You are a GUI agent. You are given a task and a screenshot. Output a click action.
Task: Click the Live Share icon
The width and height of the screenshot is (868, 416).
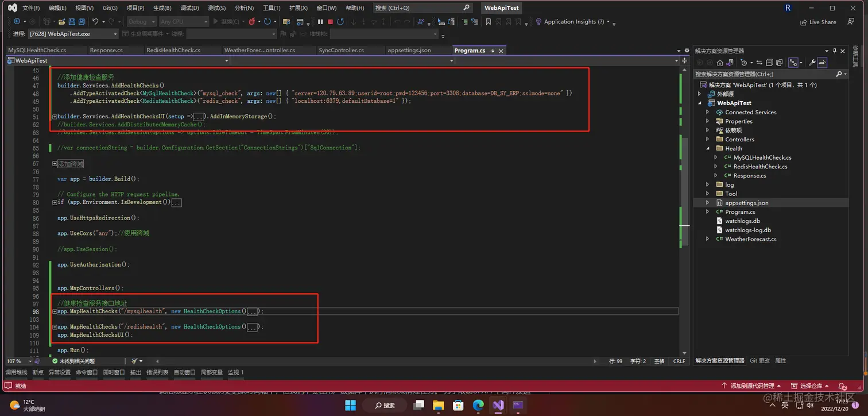(804, 22)
